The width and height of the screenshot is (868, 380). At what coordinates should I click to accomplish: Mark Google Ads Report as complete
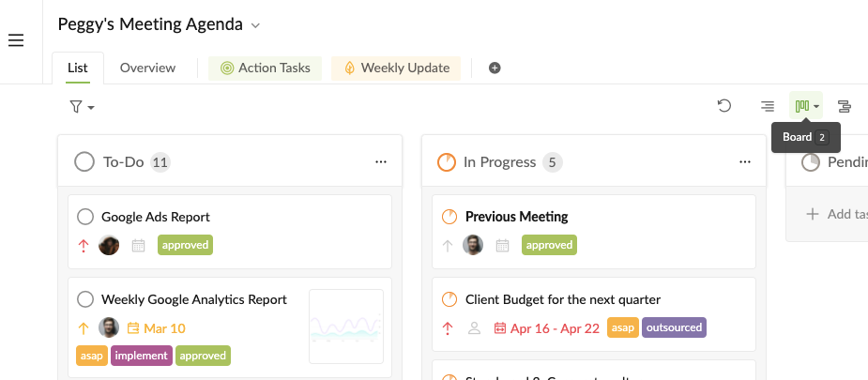[x=85, y=217]
